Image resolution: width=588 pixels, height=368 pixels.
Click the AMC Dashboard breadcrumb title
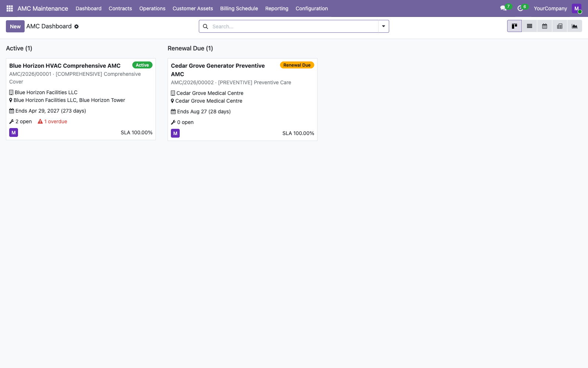(x=49, y=26)
